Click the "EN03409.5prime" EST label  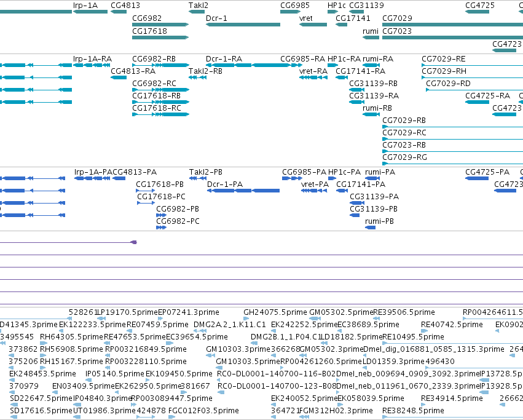(84, 386)
